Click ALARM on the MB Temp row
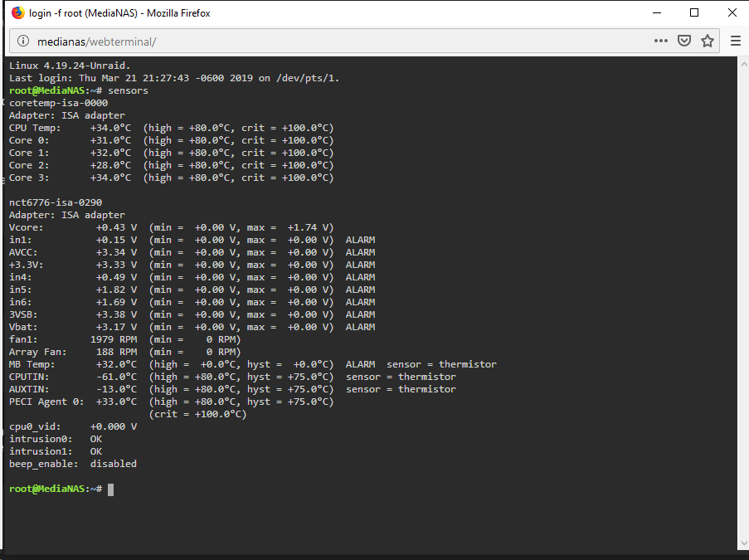The width and height of the screenshot is (749, 560). 360,364
